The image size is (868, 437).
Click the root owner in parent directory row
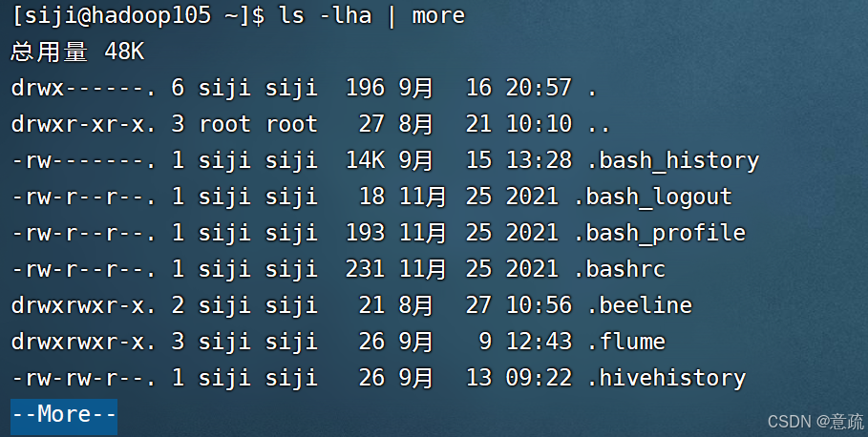225,124
